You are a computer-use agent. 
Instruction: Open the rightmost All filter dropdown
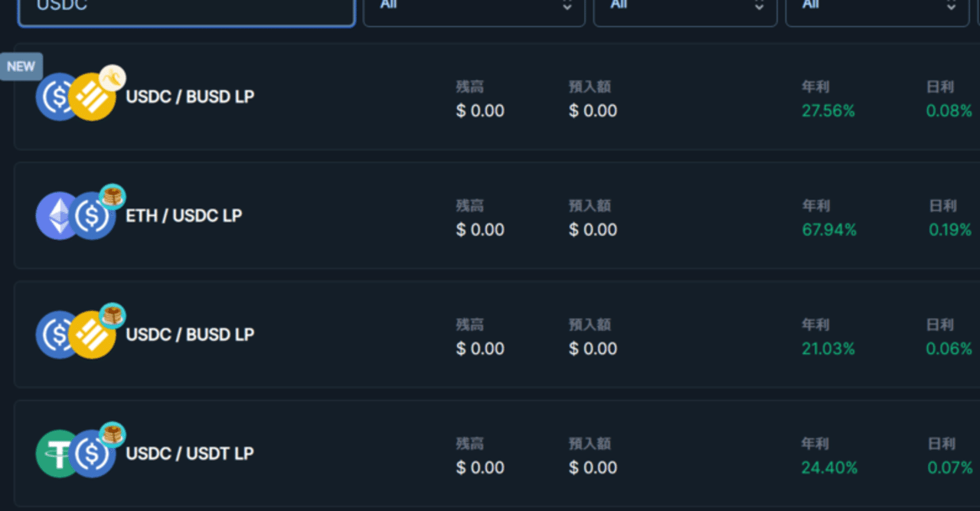(877, 9)
